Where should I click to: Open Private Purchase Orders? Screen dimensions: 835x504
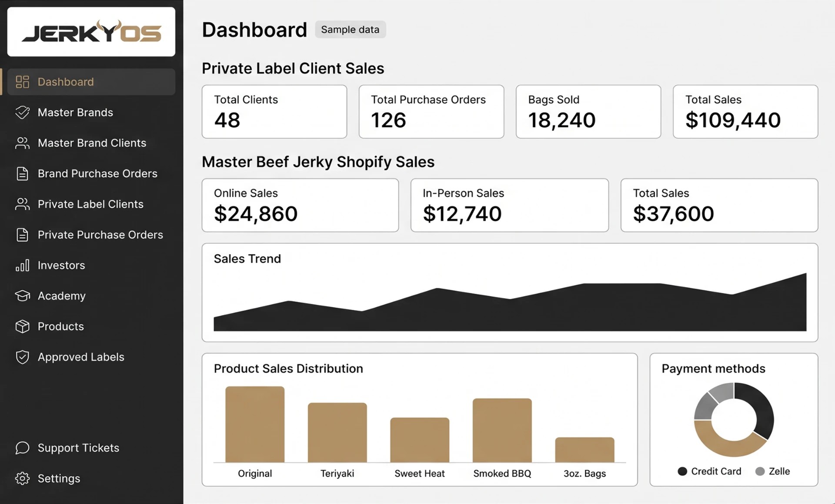point(91,235)
